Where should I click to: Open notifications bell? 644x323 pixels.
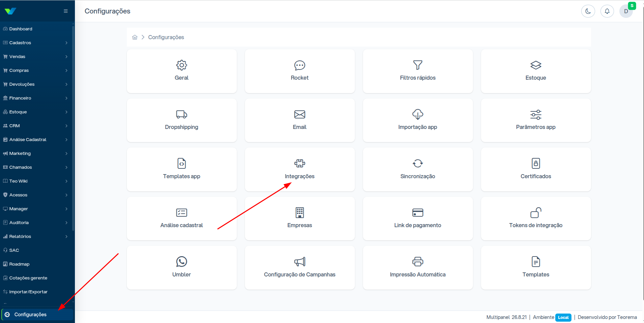(607, 11)
